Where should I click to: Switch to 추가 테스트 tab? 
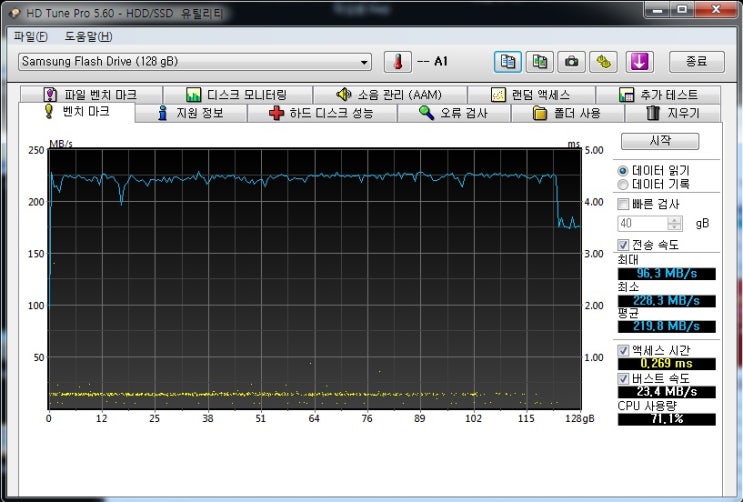658,94
